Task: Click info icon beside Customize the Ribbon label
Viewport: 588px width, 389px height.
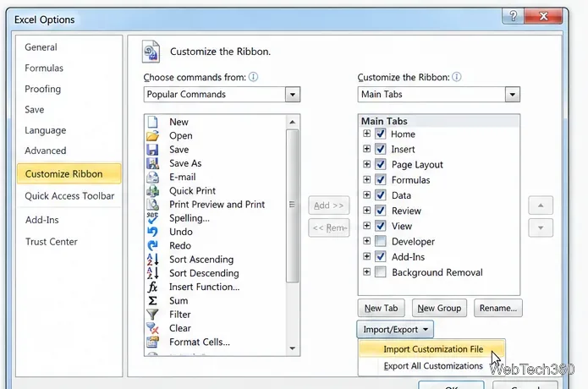Action: 457,77
